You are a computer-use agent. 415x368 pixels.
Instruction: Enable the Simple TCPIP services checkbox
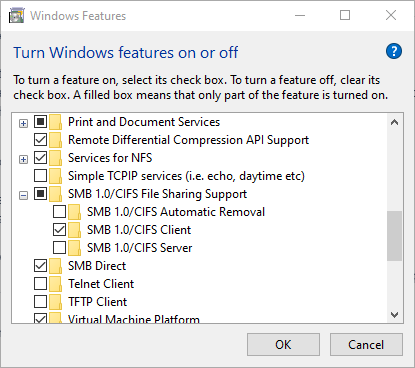[x=40, y=176]
